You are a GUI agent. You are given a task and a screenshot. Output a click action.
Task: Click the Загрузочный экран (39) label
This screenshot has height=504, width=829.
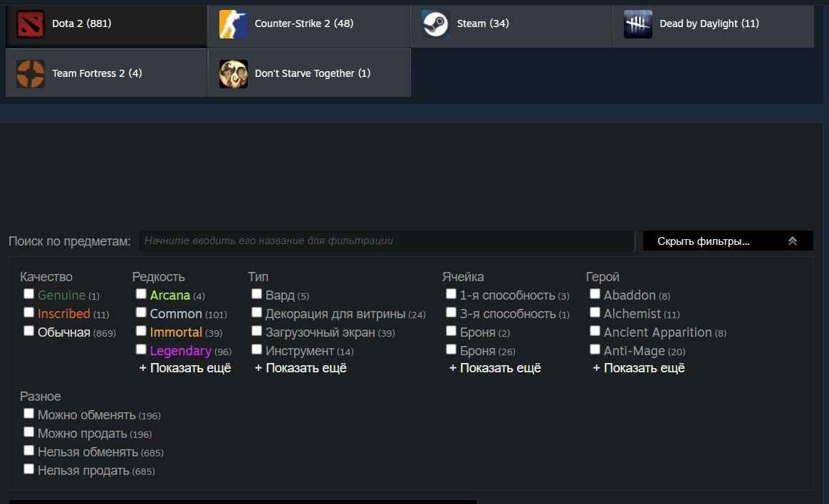click(x=330, y=332)
